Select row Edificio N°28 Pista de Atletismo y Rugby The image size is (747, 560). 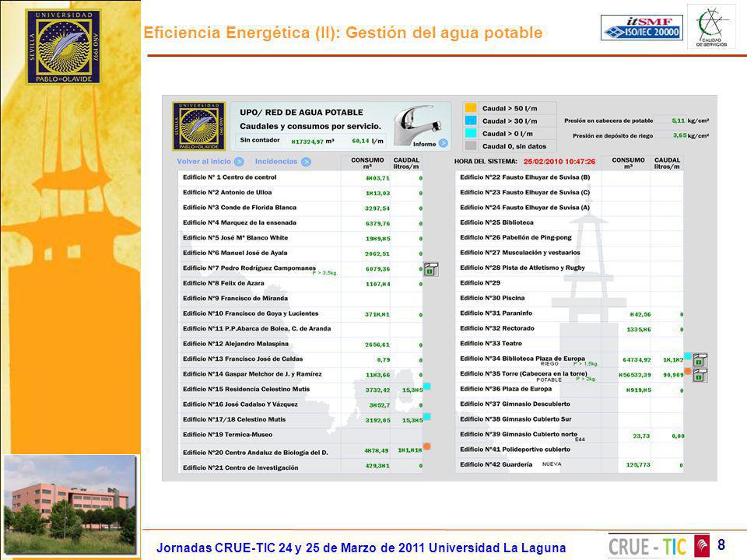[570, 268]
